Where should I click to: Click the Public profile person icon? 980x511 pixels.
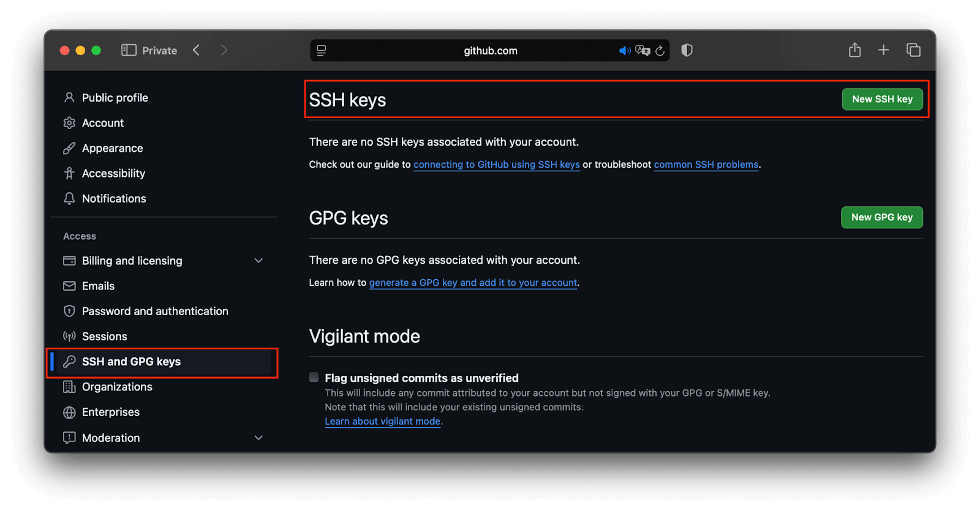(69, 97)
